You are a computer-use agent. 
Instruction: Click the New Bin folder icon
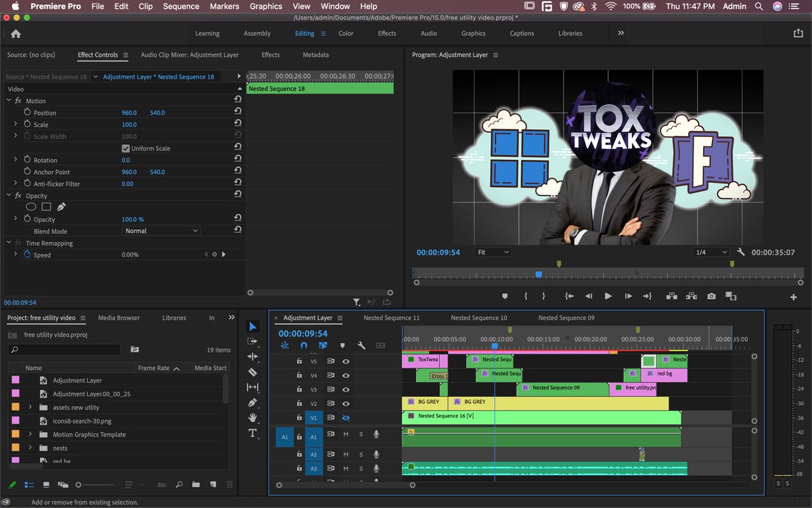pos(196,484)
